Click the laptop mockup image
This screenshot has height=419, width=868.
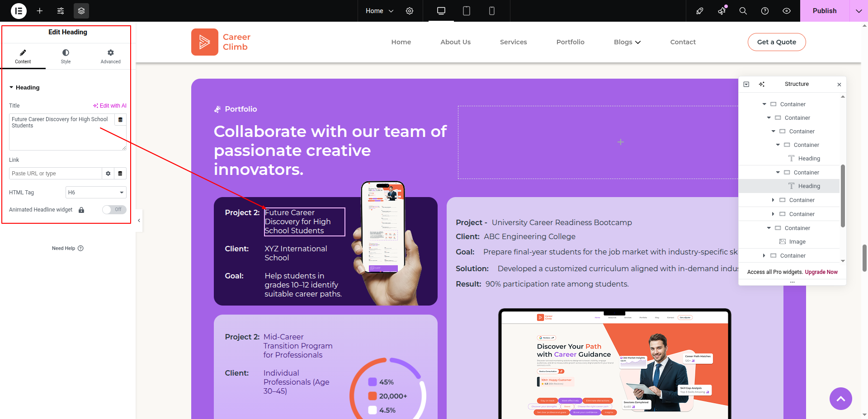615,364
